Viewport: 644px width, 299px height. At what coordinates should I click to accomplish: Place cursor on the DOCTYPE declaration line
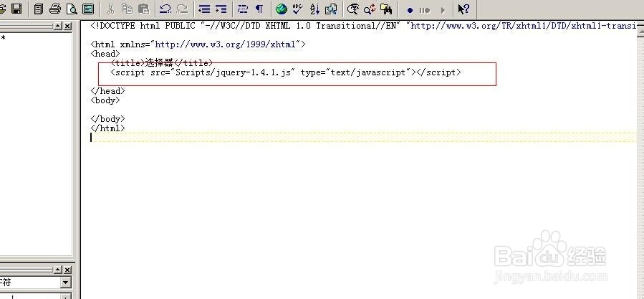click(x=363, y=26)
